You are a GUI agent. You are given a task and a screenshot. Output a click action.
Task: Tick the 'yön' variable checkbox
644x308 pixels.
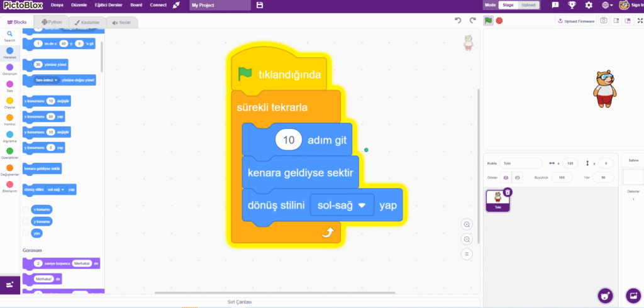25,233
